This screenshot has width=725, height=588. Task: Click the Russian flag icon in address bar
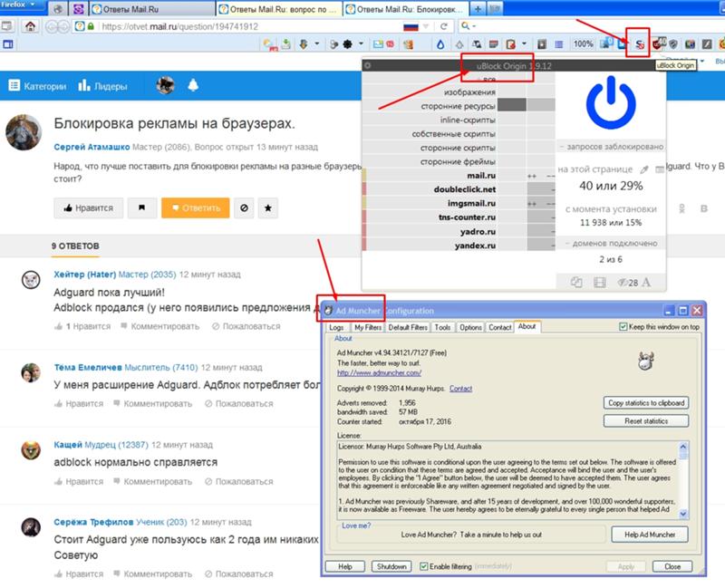point(411,26)
